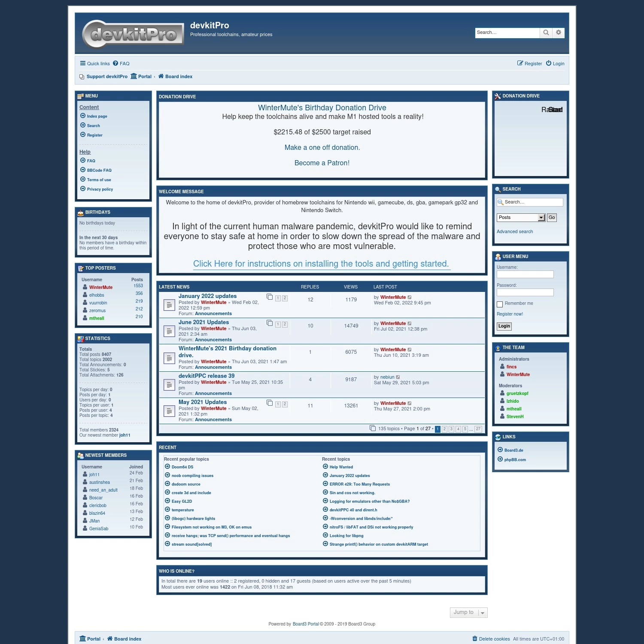Click arrow icon beside BBCode FAQ

tap(83, 170)
